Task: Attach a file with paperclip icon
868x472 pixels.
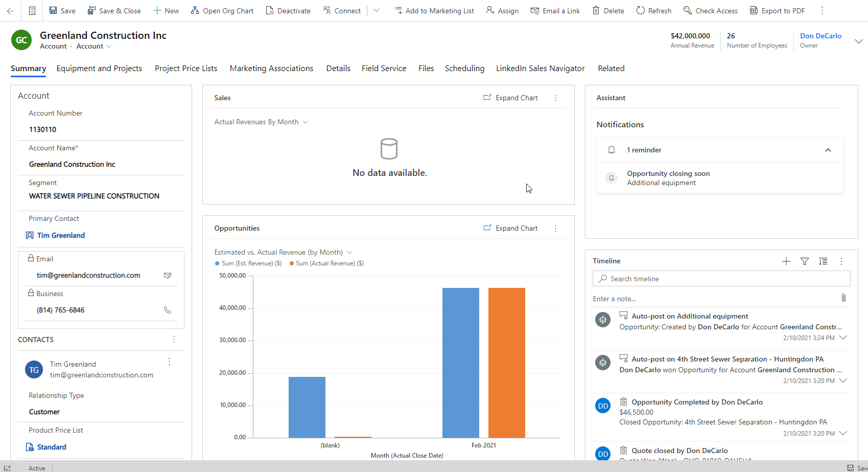Action: tap(843, 298)
